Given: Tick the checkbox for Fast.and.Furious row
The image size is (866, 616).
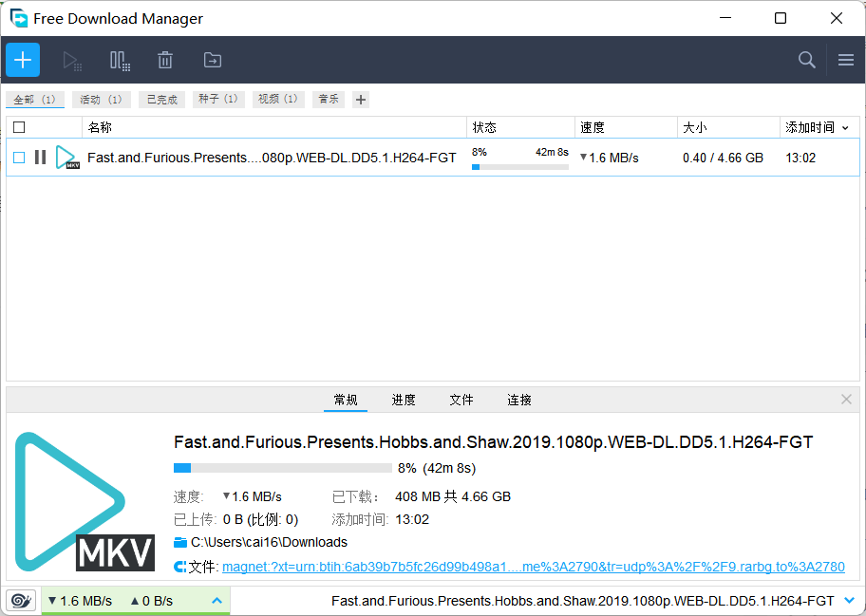Looking at the screenshot, I should pos(19,158).
